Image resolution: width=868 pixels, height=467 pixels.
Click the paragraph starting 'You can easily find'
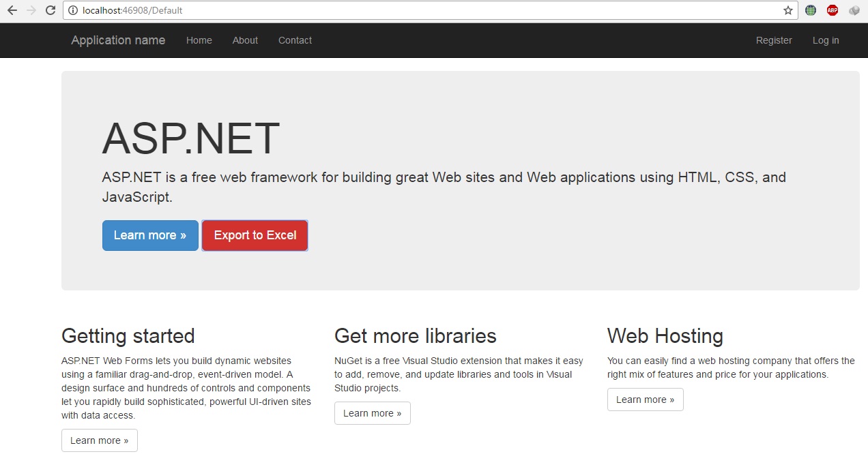pyautogui.click(x=731, y=367)
